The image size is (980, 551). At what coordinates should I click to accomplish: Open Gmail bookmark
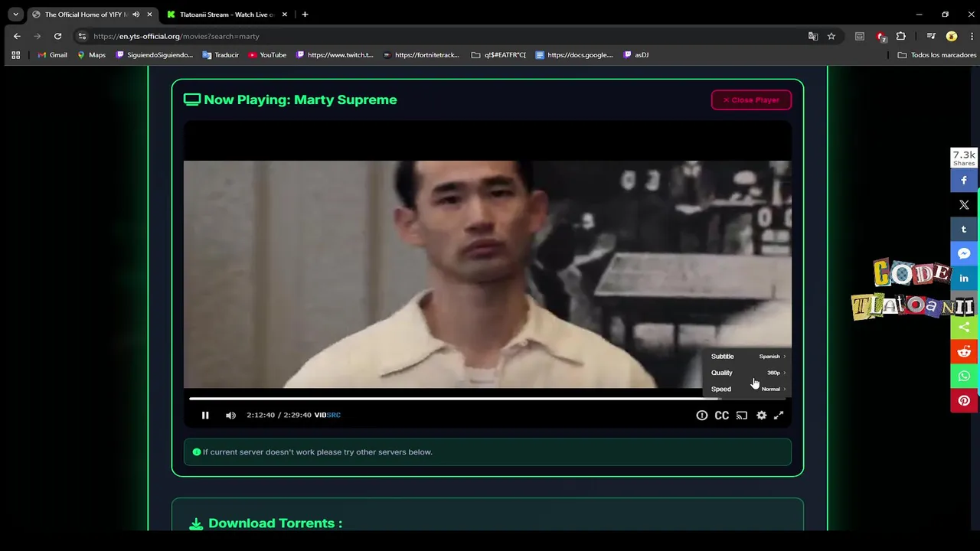[x=52, y=55]
